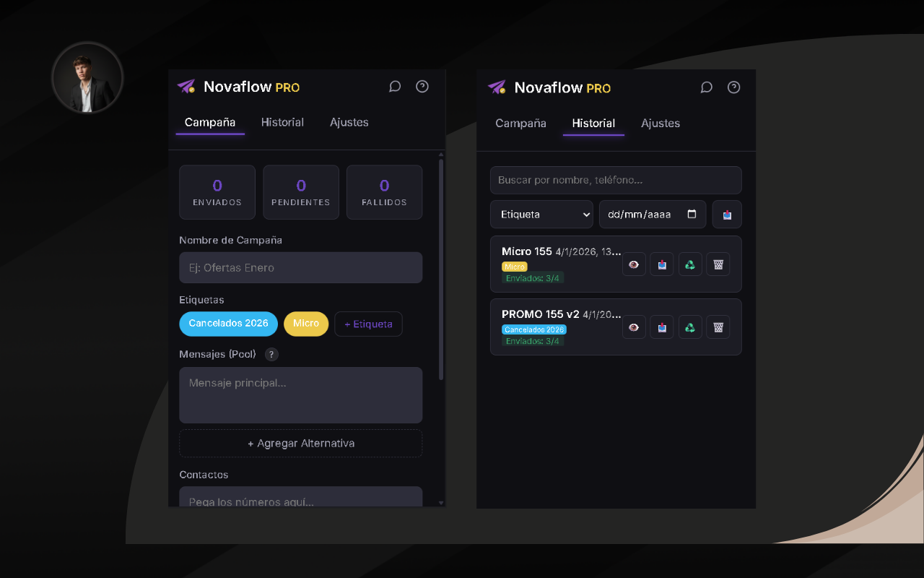Open the chat bubble icon in Novaflow header
Viewport: 924px width, 578px height.
click(x=395, y=86)
